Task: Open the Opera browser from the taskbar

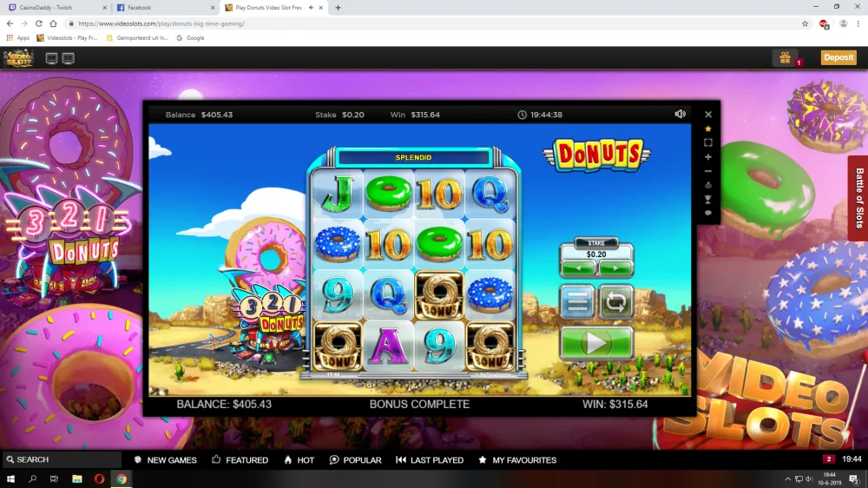Action: (99, 479)
